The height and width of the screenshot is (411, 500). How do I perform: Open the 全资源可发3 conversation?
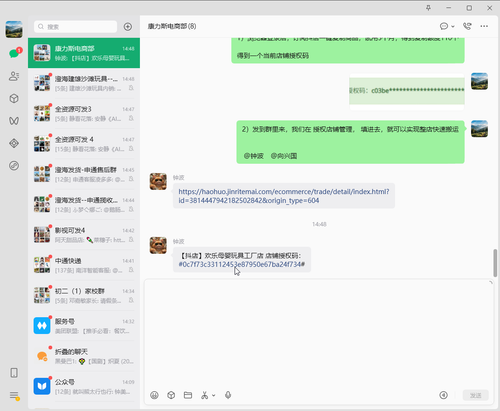click(84, 114)
